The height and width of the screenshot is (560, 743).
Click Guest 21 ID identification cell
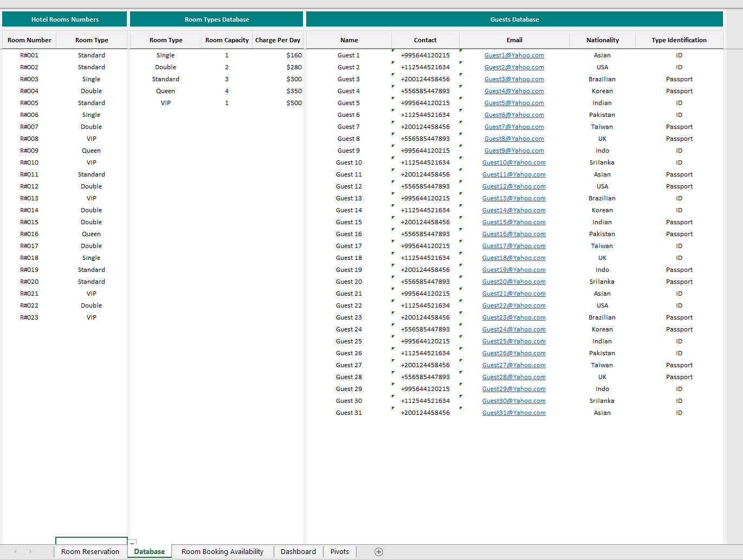(679, 294)
